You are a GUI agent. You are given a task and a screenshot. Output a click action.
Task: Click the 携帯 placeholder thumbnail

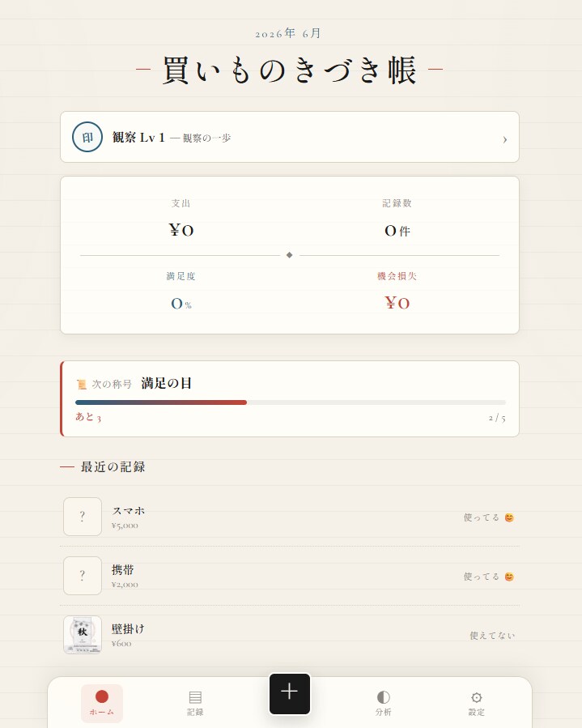click(x=83, y=576)
